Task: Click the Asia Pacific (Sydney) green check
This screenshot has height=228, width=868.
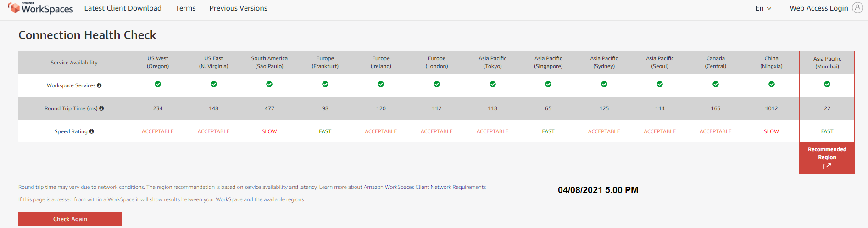Action: tap(604, 84)
